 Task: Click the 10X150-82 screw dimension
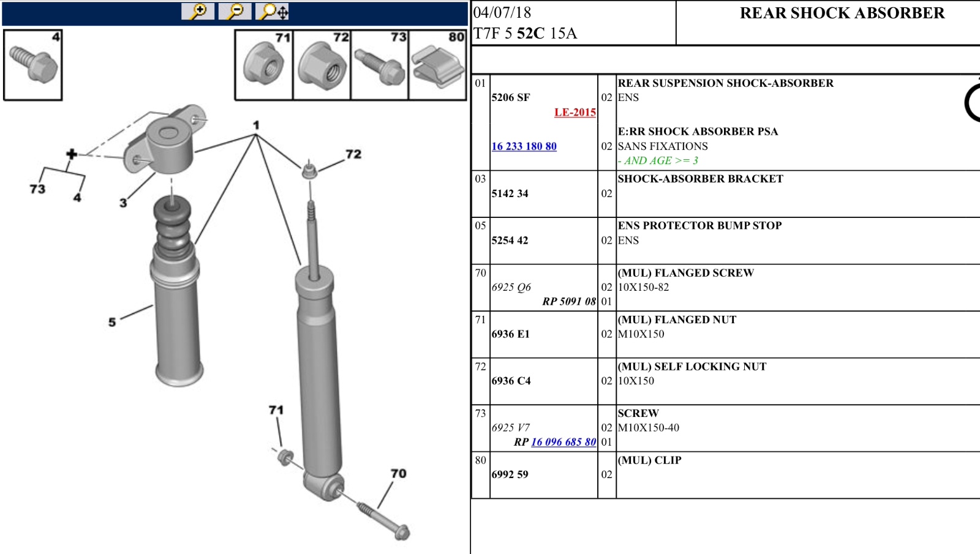coord(643,287)
